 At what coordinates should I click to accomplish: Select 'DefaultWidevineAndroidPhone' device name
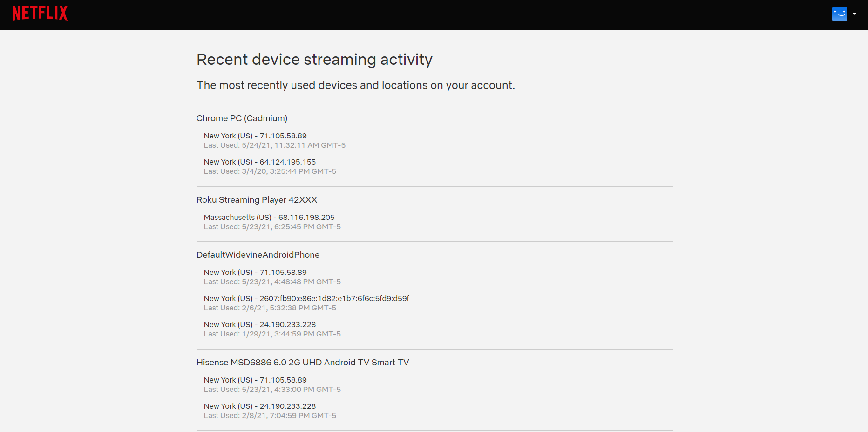click(x=258, y=255)
